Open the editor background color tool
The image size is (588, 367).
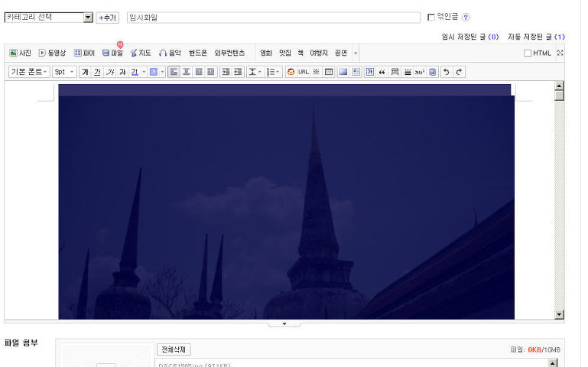pos(343,72)
